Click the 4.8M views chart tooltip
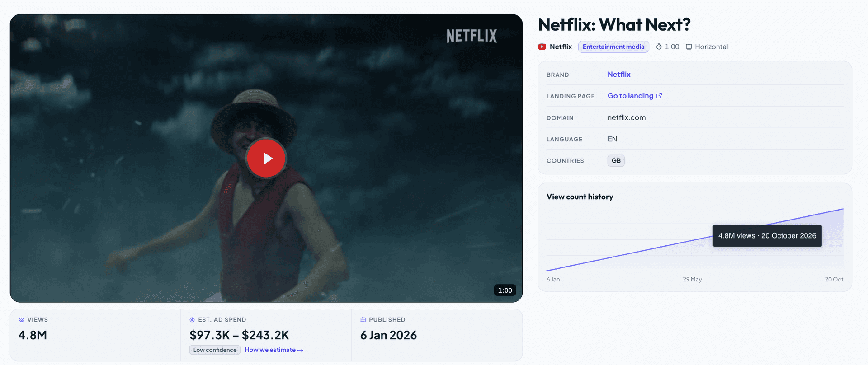868x365 pixels. [767, 236]
